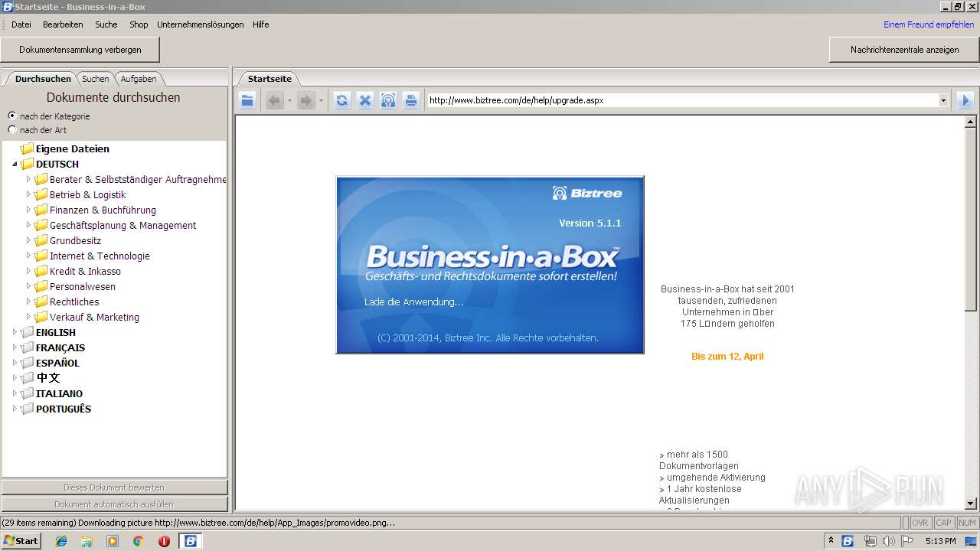Select 'Geschäftsplanung & Management' tree item
This screenshot has width=980, height=551.
(122, 225)
